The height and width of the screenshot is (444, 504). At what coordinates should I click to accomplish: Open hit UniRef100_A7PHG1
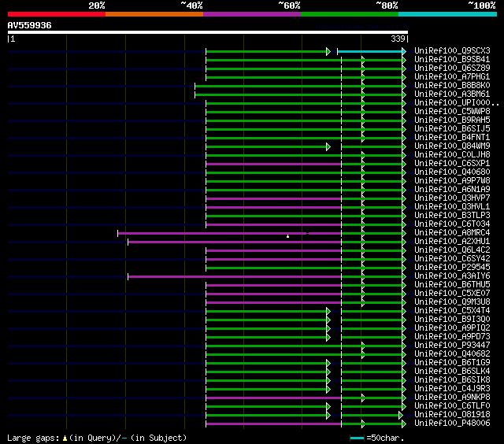point(452,77)
